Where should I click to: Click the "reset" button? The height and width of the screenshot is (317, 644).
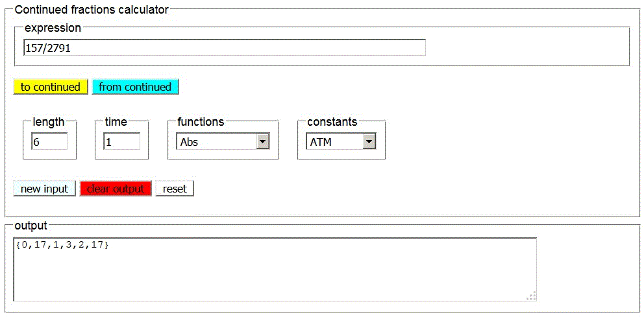(x=175, y=189)
